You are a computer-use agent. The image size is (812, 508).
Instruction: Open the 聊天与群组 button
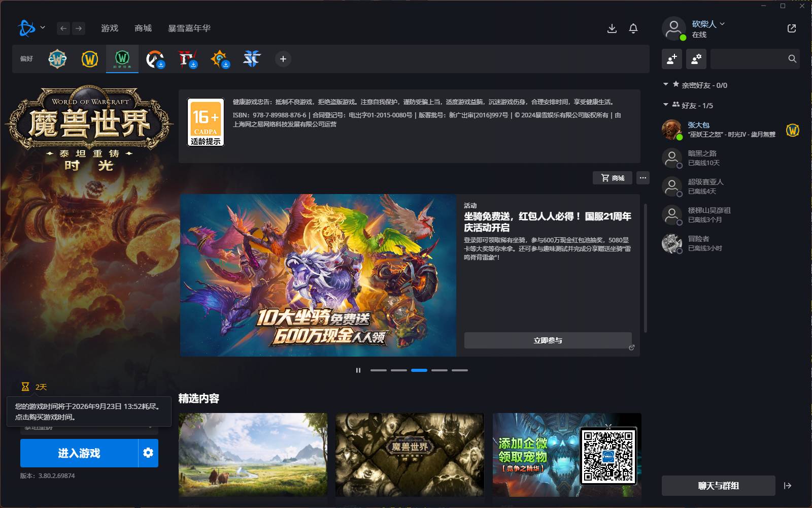[x=719, y=486]
